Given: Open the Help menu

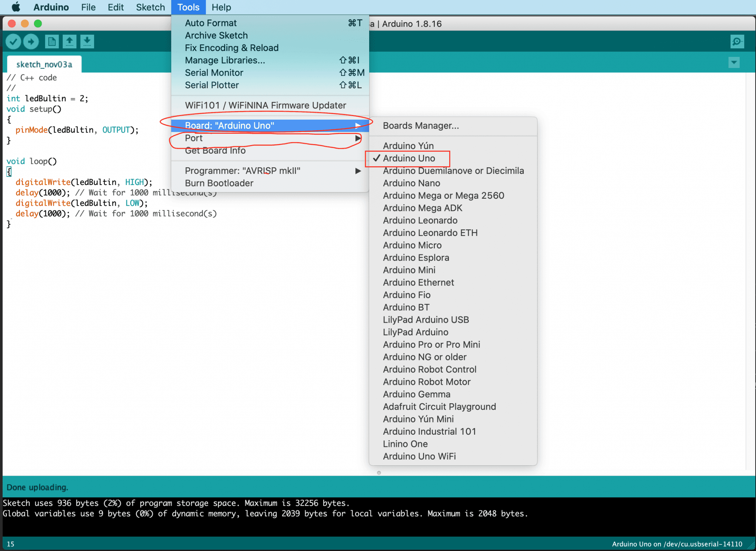Looking at the screenshot, I should 221,7.
